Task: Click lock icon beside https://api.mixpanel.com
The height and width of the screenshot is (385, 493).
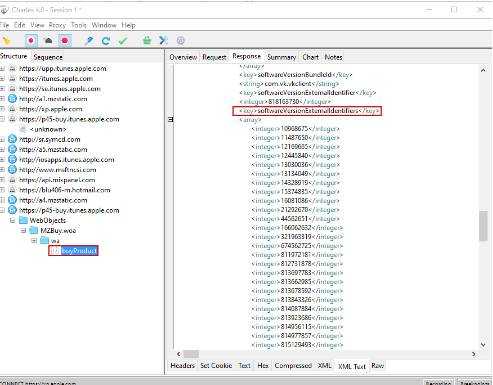Action: (13, 180)
